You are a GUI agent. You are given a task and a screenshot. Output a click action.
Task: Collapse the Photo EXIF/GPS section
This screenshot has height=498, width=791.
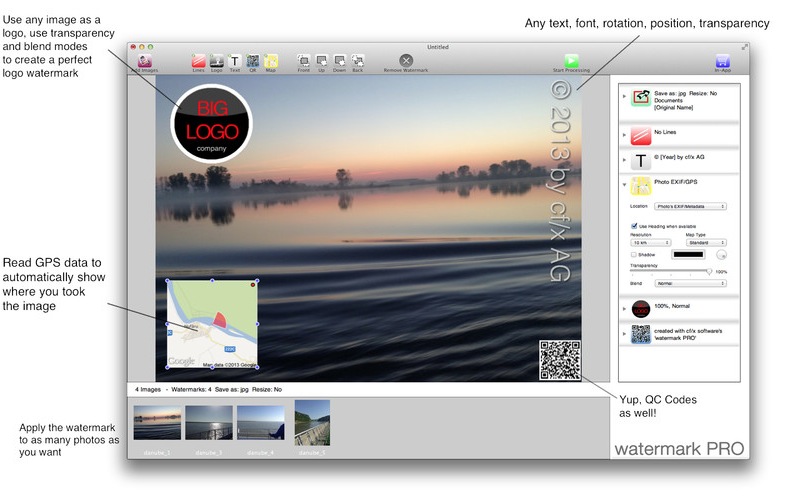[x=624, y=184]
